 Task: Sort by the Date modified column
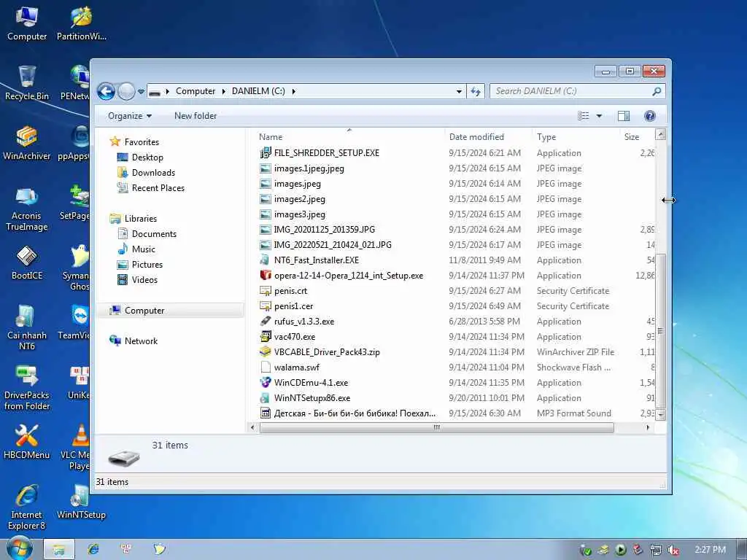click(x=489, y=136)
